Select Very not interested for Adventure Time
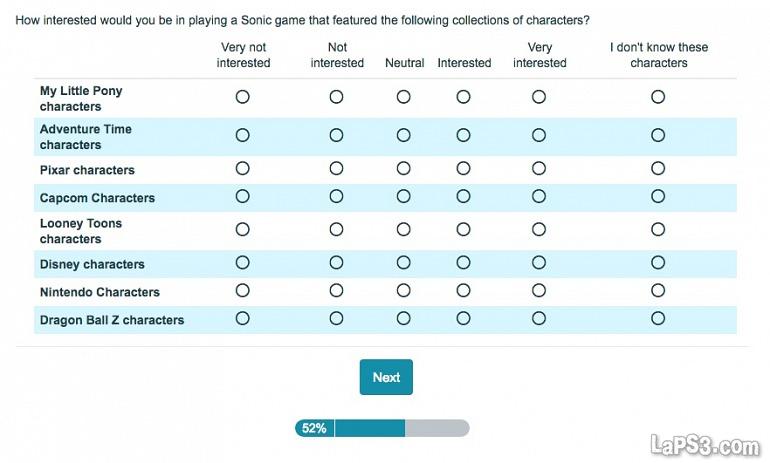This screenshot has width=770, height=463. (242, 135)
